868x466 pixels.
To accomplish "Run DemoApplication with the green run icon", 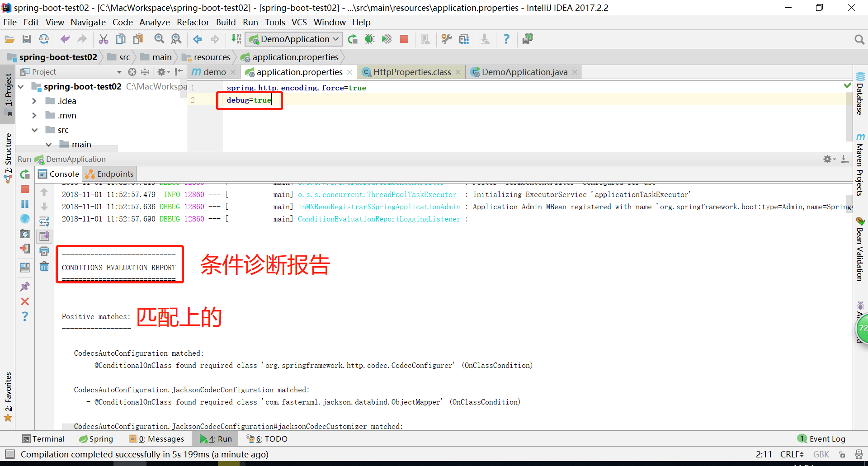I will coord(353,39).
